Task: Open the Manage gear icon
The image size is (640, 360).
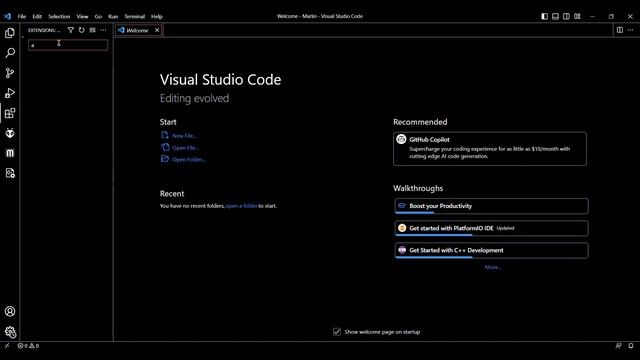Action: click(x=10, y=332)
